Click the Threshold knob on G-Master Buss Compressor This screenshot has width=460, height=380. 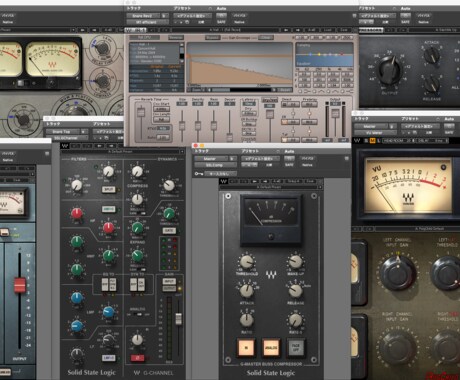[247, 262]
